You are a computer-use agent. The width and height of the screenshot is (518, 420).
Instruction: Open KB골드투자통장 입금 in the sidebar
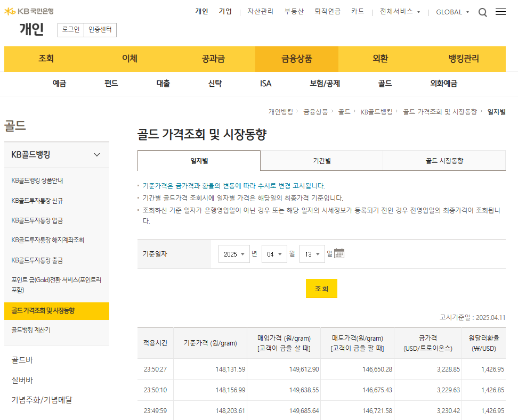point(37,220)
